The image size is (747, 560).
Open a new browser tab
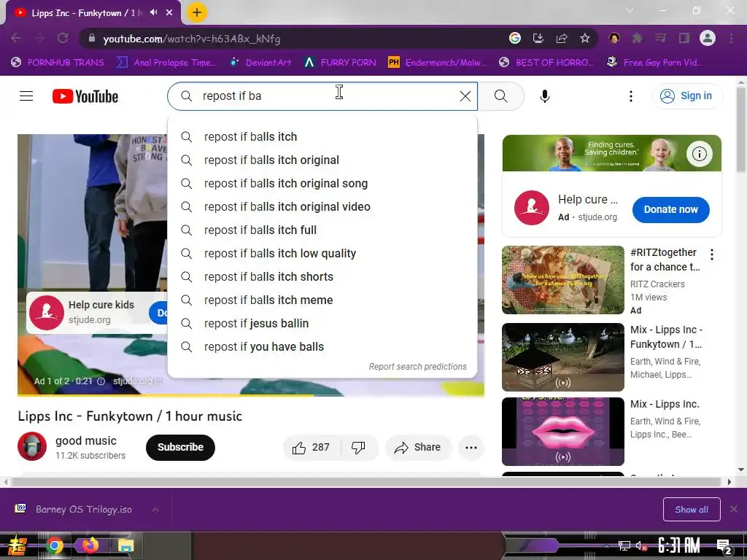197,12
